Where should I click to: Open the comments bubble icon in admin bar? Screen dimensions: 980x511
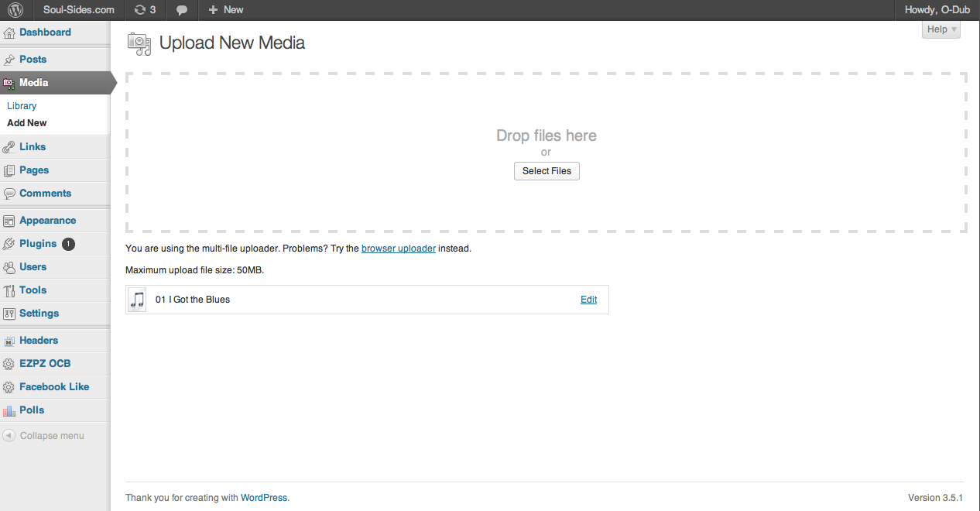click(182, 10)
